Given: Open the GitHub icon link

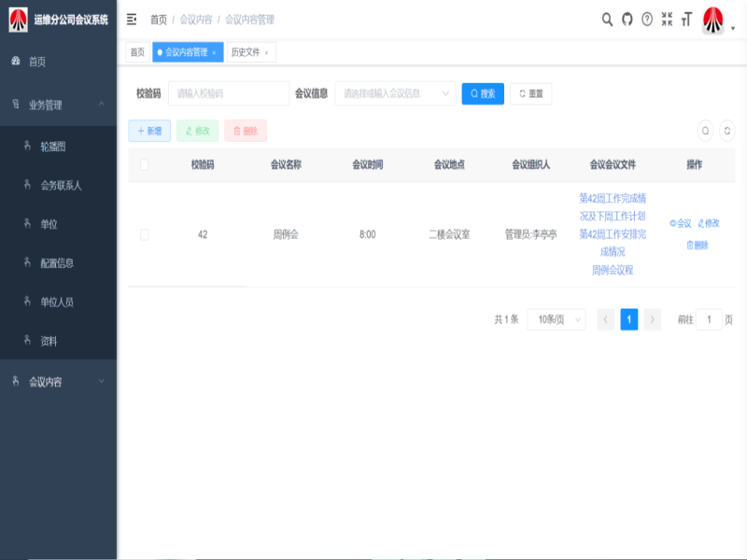Looking at the screenshot, I should (x=627, y=20).
